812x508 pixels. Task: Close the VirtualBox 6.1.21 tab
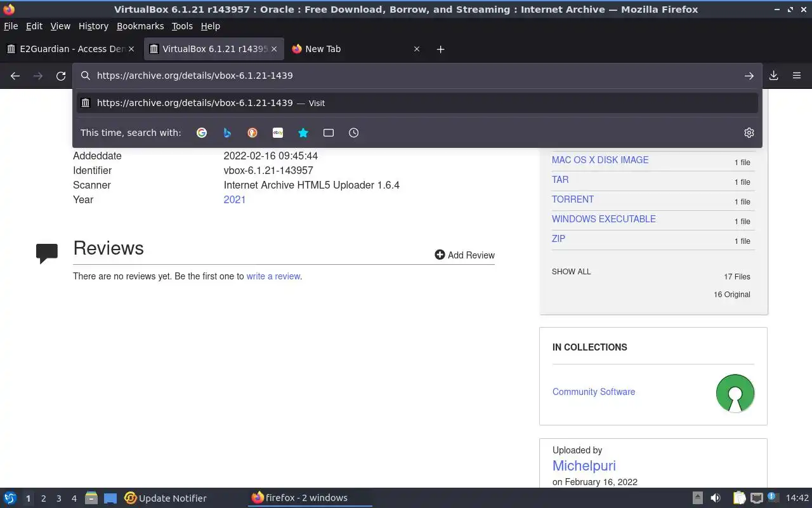click(274, 49)
